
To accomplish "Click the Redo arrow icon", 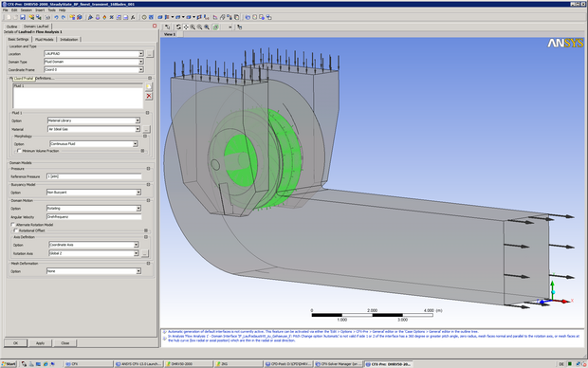I will pos(64,17).
